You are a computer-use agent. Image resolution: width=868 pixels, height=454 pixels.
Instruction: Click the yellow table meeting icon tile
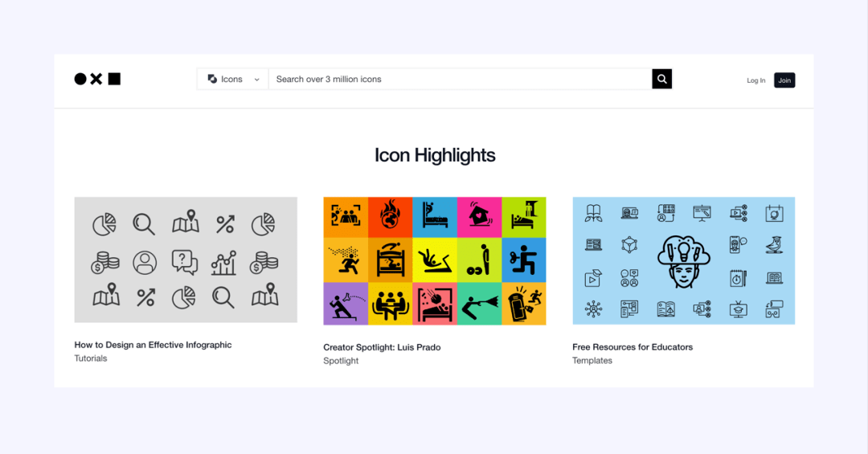(x=391, y=304)
